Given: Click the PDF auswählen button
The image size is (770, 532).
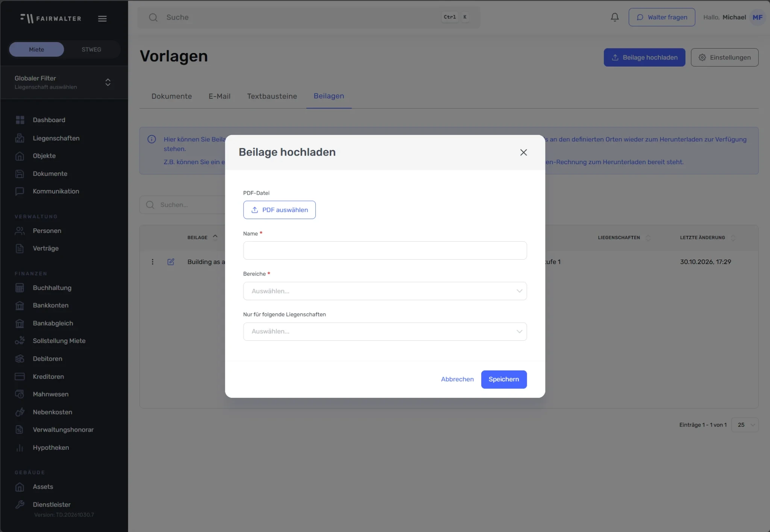Looking at the screenshot, I should [279, 210].
